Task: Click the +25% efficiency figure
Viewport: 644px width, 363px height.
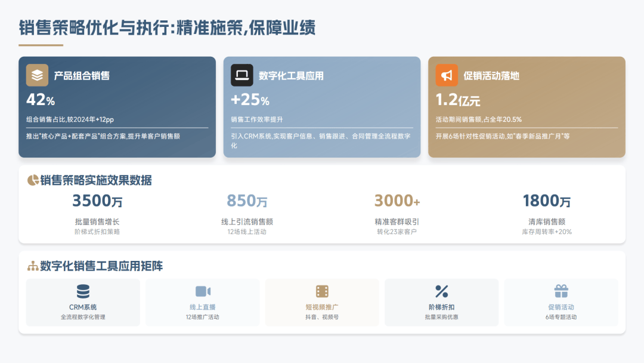Action: pyautogui.click(x=250, y=100)
